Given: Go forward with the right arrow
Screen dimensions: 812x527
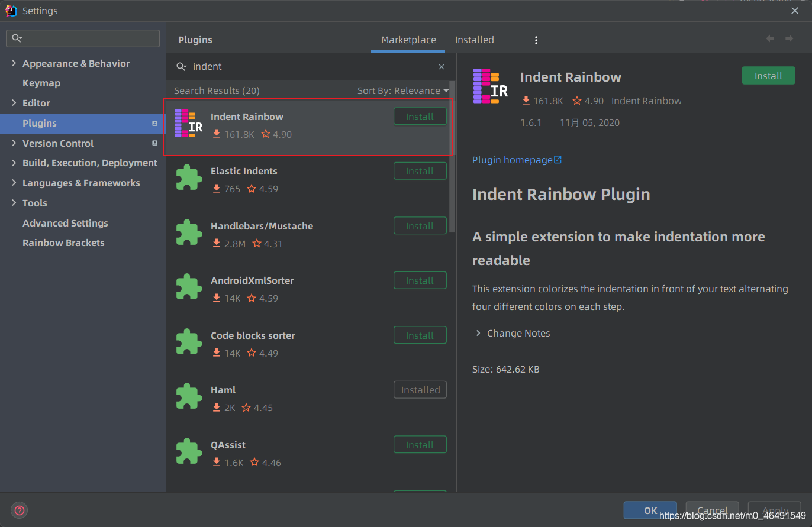Looking at the screenshot, I should coord(789,38).
